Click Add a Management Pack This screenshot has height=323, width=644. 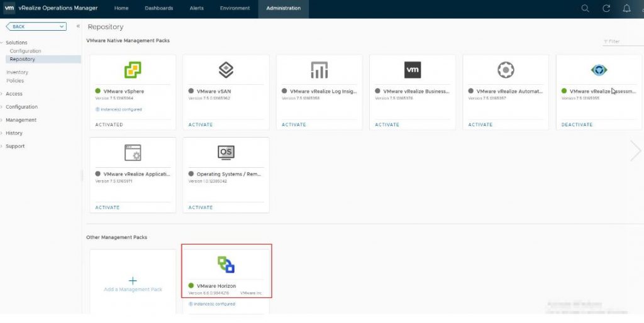point(133,289)
